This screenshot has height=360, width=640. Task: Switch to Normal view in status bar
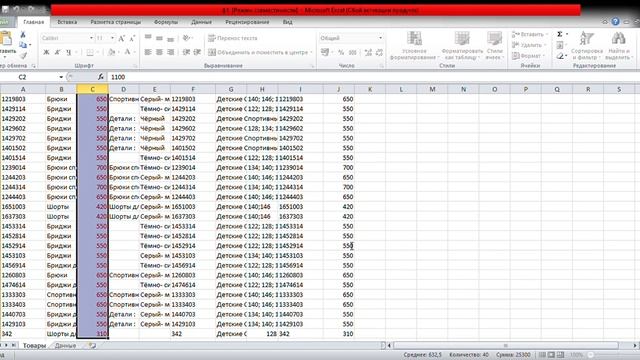click(542, 355)
